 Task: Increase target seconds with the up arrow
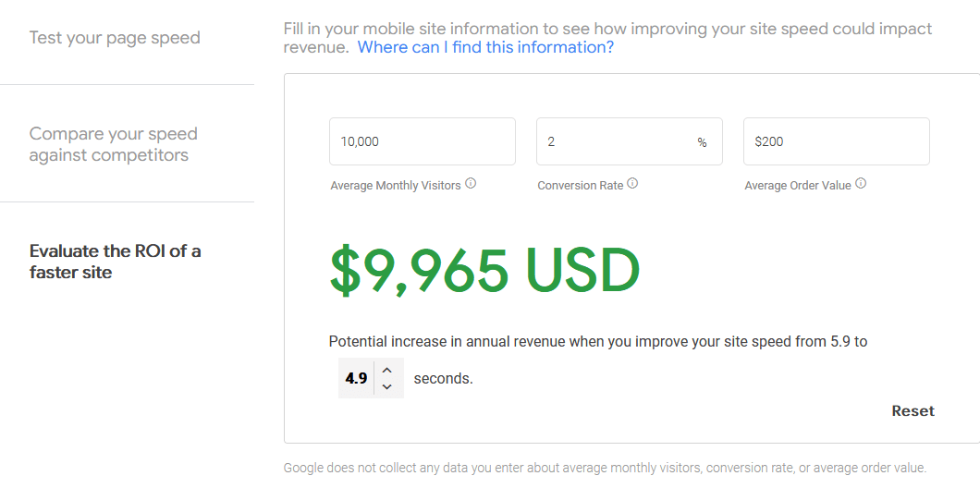pos(387,370)
